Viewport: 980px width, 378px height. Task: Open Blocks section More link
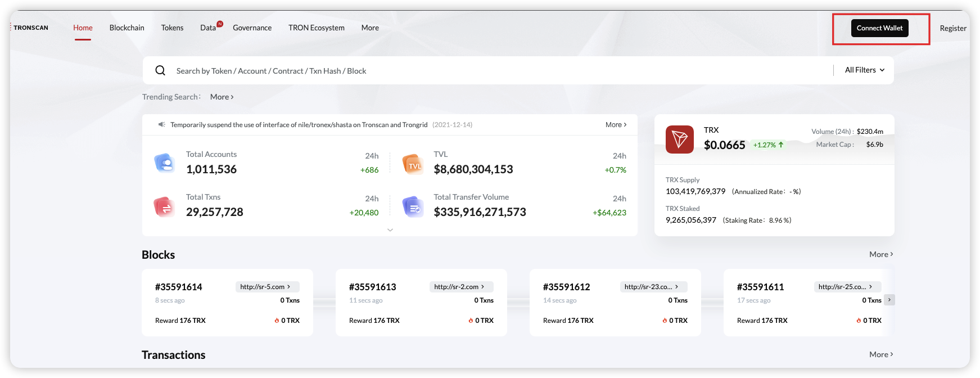[881, 254]
